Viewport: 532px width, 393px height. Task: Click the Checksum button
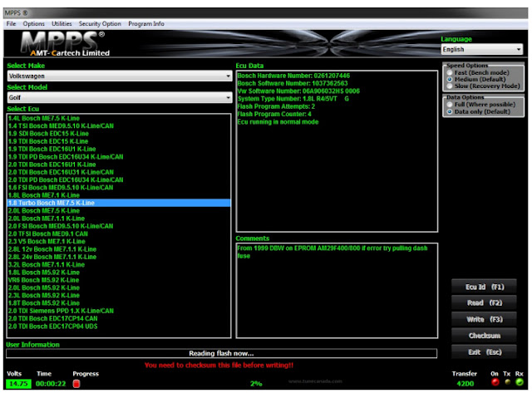[x=484, y=336]
